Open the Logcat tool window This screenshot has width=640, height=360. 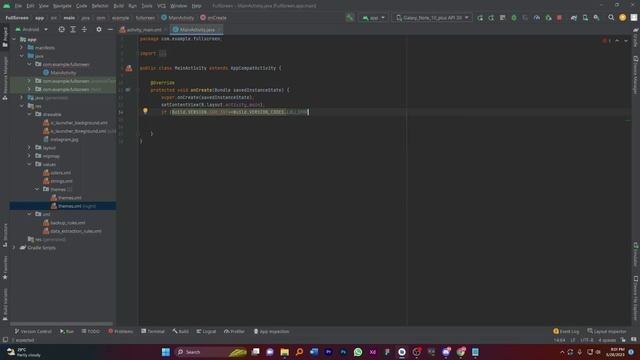(206, 331)
